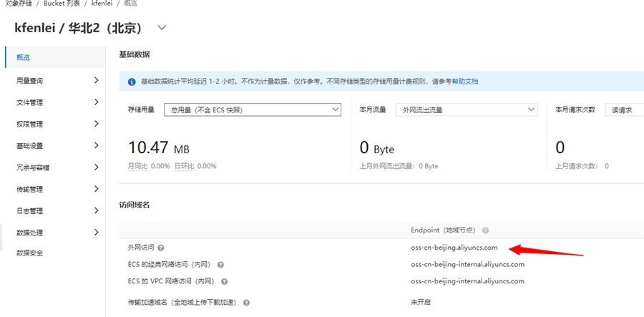
Task: Open 数据安全 in the sidebar
Action: point(30,253)
